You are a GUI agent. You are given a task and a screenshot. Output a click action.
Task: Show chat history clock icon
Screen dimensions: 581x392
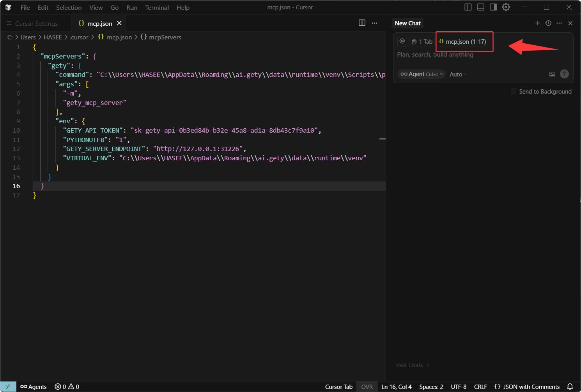(548, 23)
